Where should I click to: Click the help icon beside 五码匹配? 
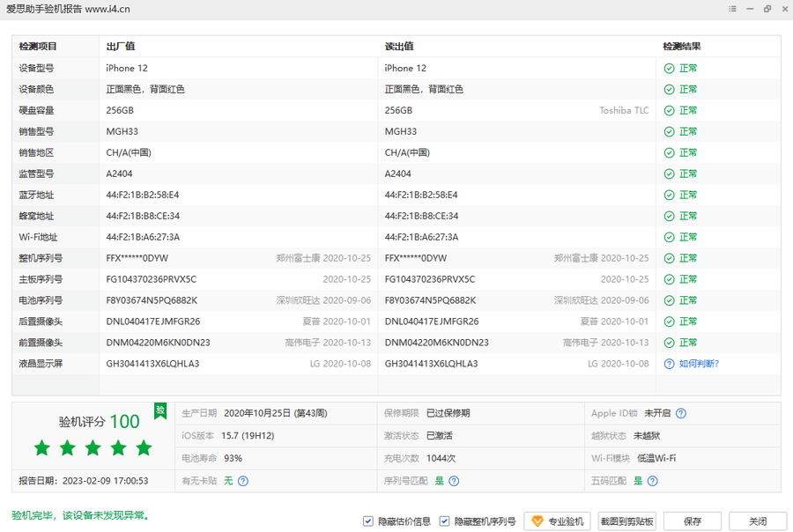click(x=652, y=481)
